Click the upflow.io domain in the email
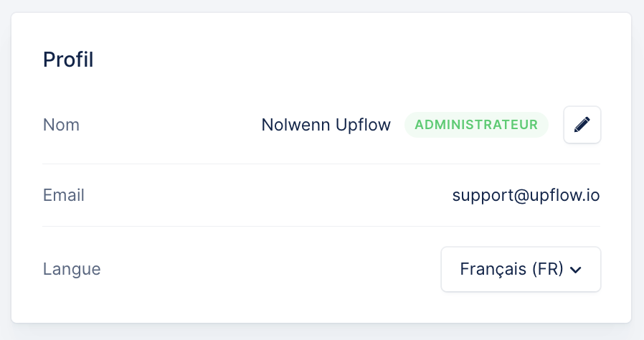Image resolution: width=644 pixels, height=340 pixels. pos(564,195)
